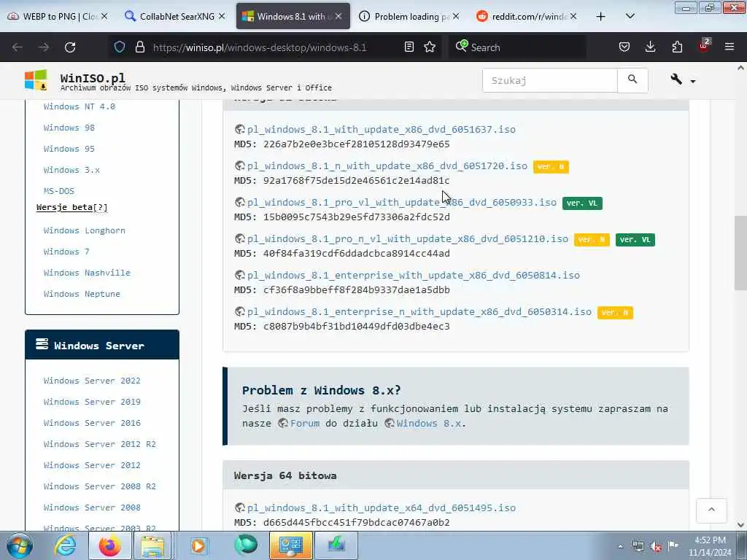Show hidden tray icons arrow
The width and height of the screenshot is (747, 560).
(620, 547)
